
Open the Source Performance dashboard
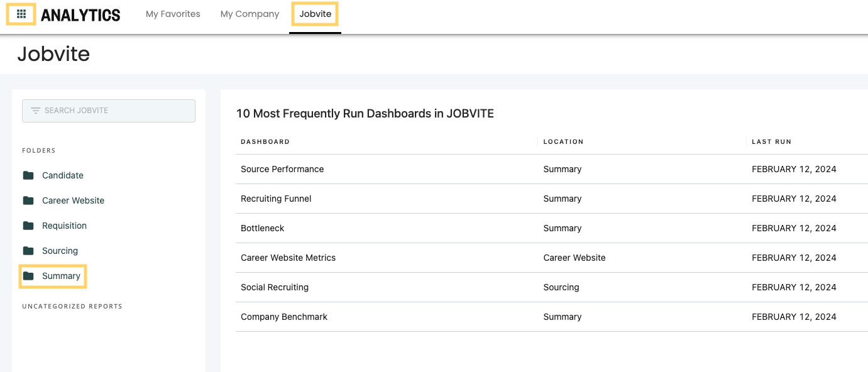(x=282, y=169)
